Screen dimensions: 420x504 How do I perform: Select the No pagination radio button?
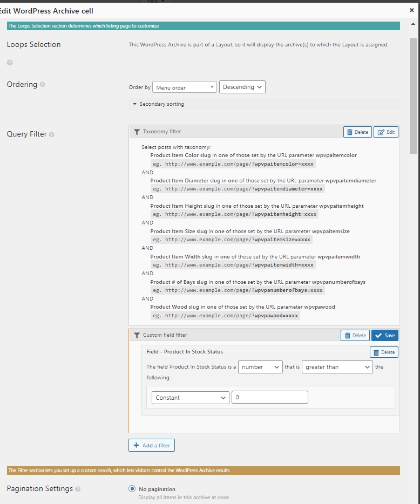[132, 488]
